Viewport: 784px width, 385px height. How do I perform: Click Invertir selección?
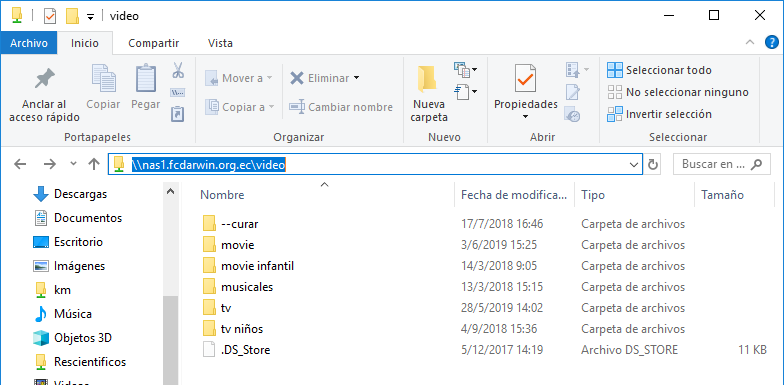(x=659, y=114)
